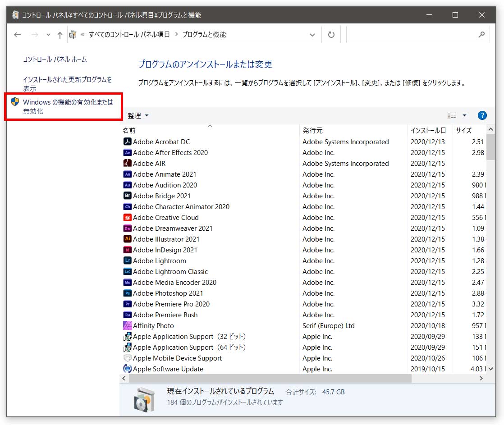Click the Adobe Acrobat DC icon
The image size is (504, 425).
pos(127,142)
